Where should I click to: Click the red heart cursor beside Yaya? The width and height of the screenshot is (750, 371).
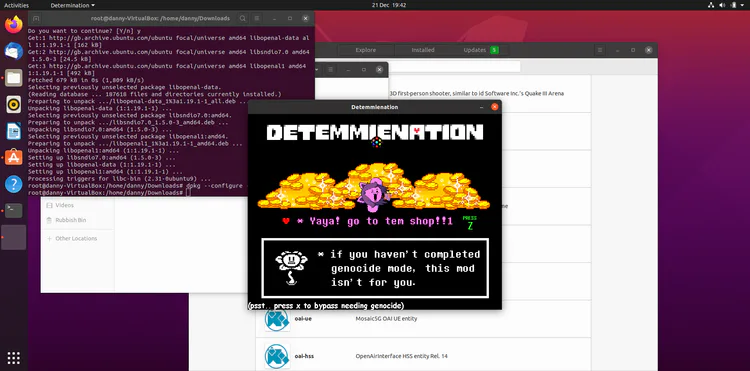coord(286,221)
